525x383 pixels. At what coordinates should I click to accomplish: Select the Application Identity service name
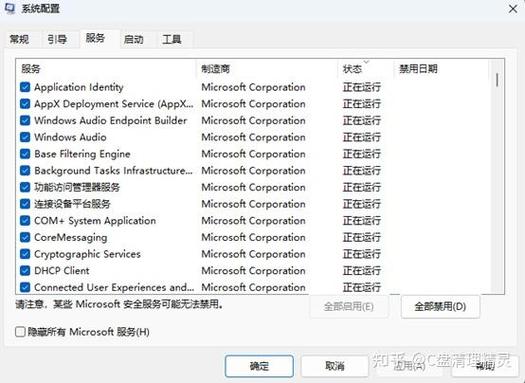79,87
